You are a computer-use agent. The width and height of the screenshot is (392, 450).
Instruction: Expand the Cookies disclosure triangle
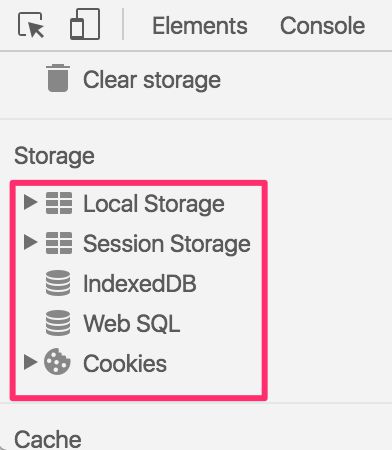[30, 362]
